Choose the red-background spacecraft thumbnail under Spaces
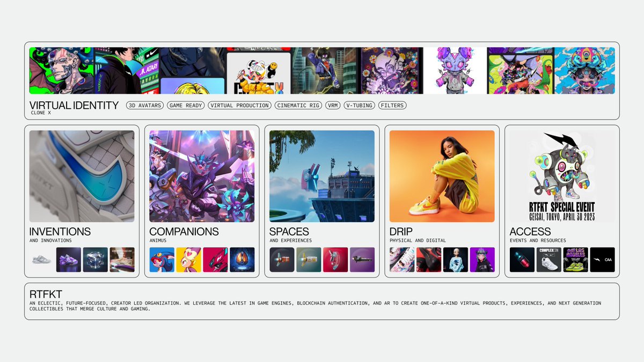The image size is (644, 362). 335,260
